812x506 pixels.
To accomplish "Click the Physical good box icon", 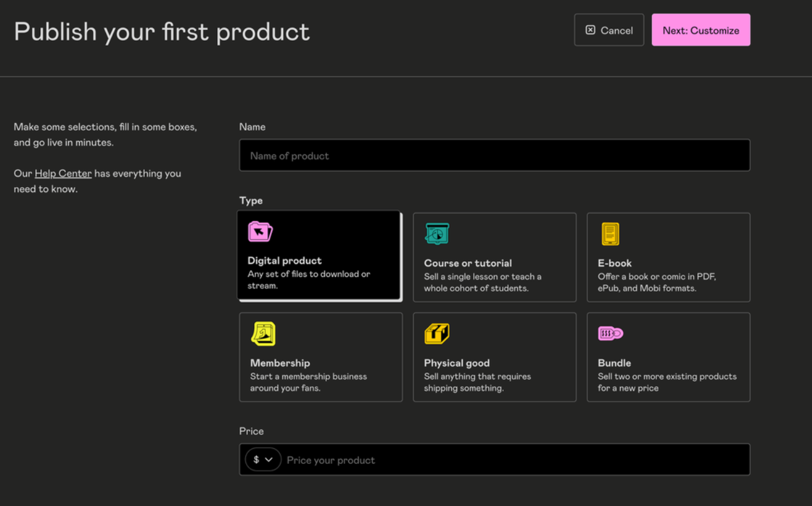I will [437, 333].
